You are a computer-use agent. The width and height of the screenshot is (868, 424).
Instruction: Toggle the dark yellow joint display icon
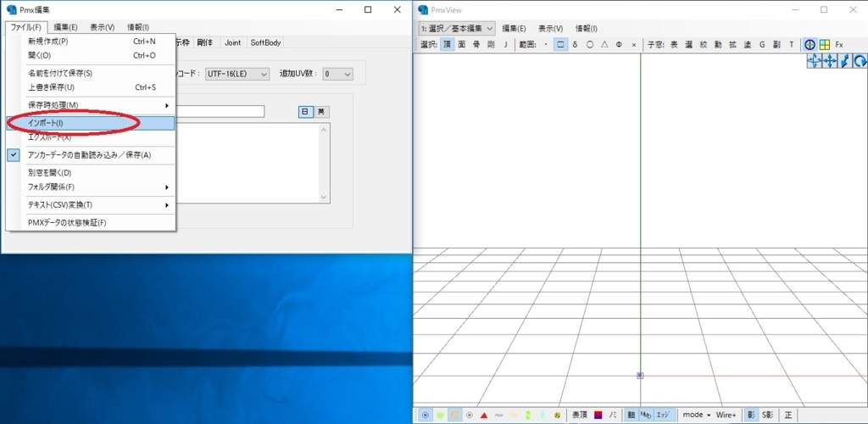pyautogui.click(x=558, y=415)
